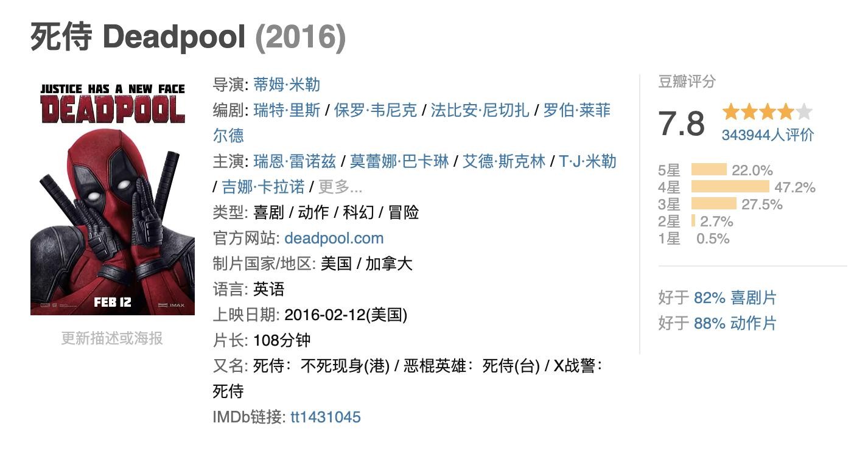Open 88% 动作片 comparison link
Image resolution: width=868 pixels, height=465 pixels.
coord(735,323)
